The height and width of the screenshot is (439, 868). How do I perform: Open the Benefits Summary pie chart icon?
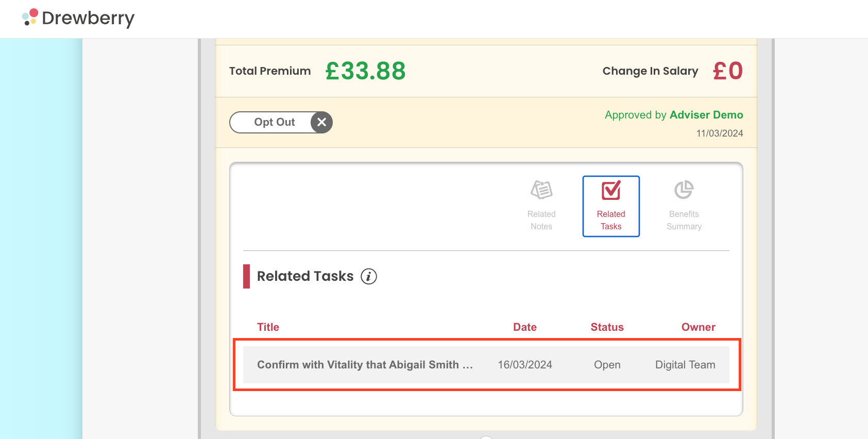pos(684,190)
